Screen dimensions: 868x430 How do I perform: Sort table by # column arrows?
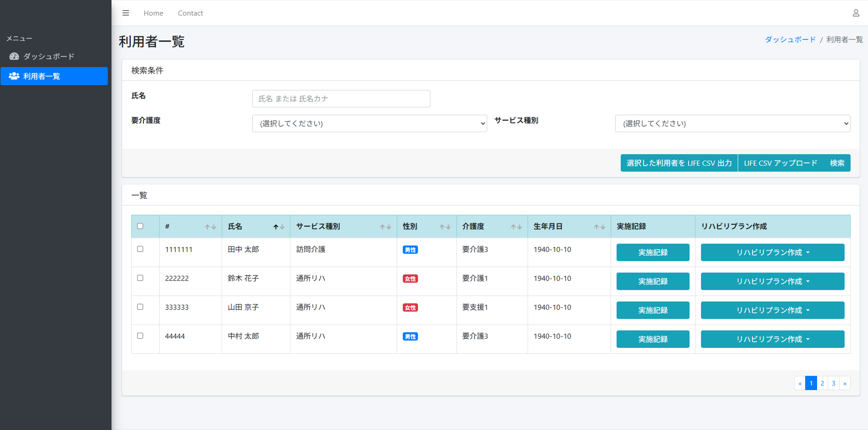(x=211, y=227)
